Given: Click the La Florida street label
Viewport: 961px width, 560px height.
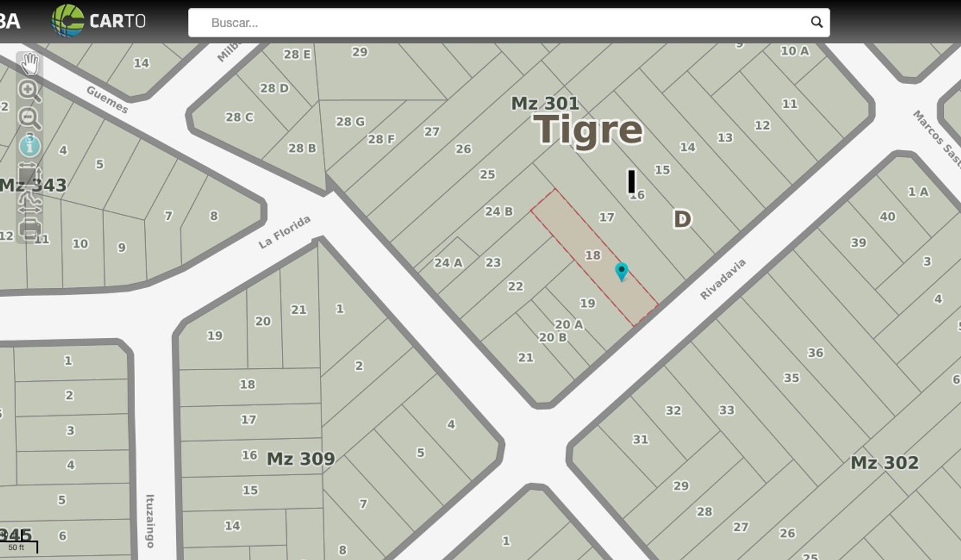Looking at the screenshot, I should 284,232.
